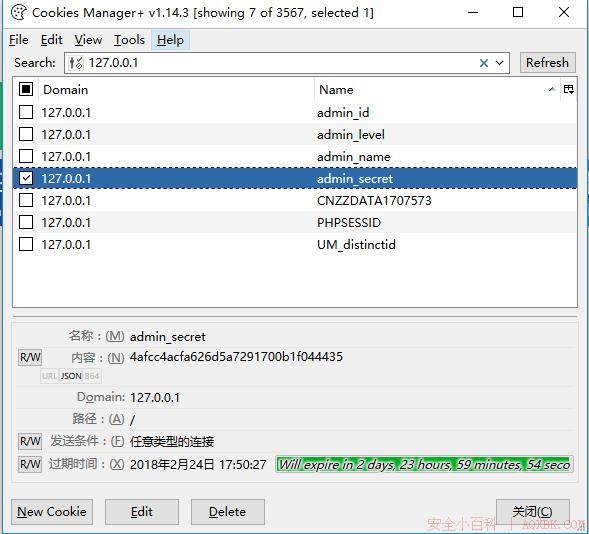Image resolution: width=589 pixels, height=534 pixels.
Task: Click the Refresh button
Action: pyautogui.click(x=547, y=63)
